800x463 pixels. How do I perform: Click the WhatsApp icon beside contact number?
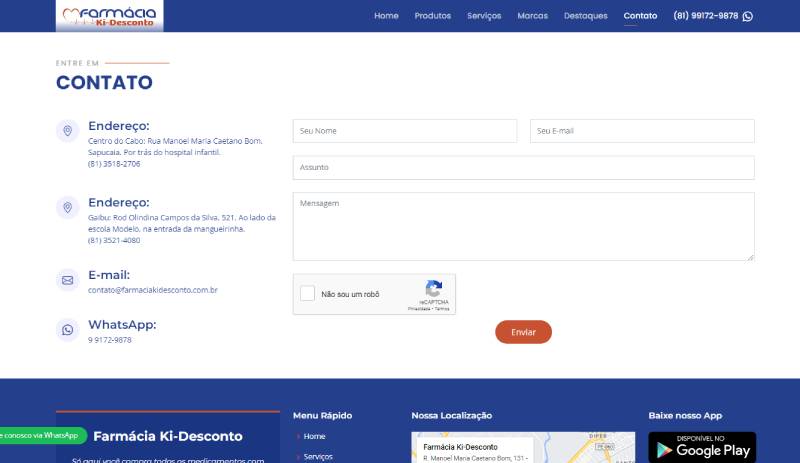(67, 330)
